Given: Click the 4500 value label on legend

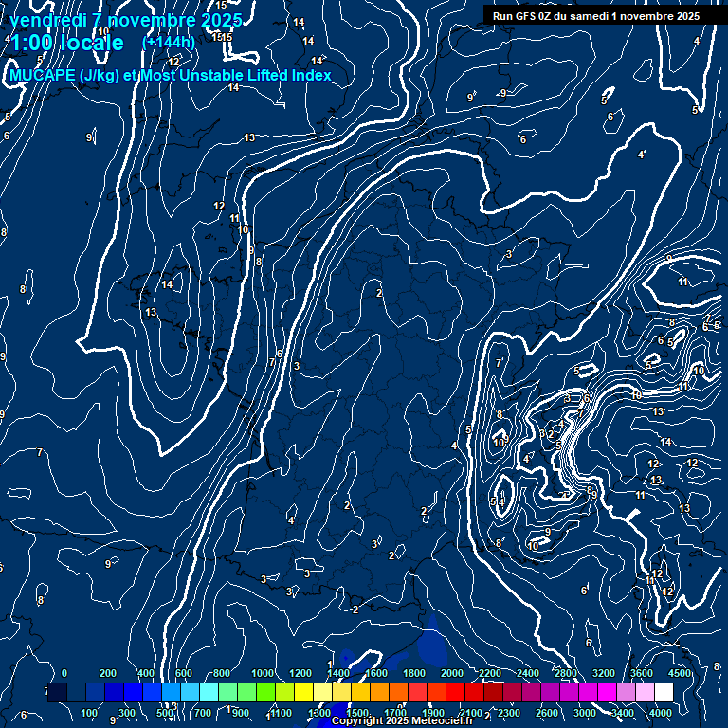Looking at the screenshot, I should pos(679,673).
